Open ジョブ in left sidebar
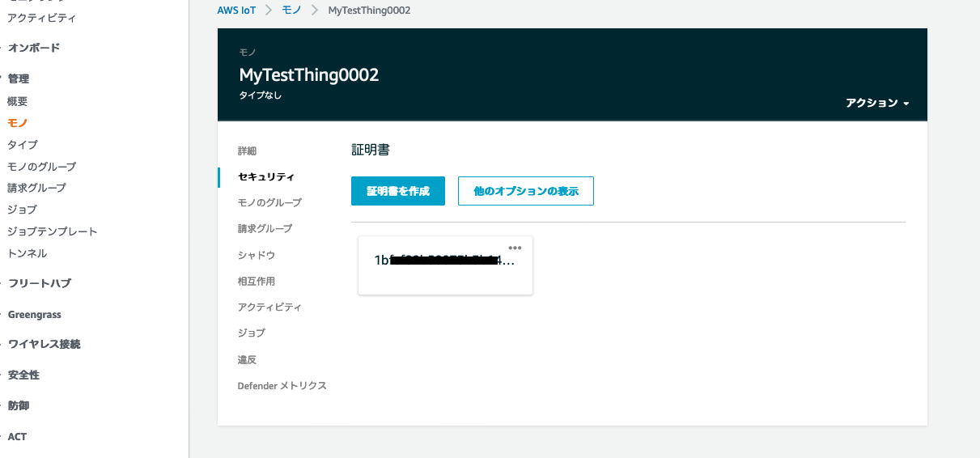Image resolution: width=980 pixels, height=458 pixels. [23, 210]
